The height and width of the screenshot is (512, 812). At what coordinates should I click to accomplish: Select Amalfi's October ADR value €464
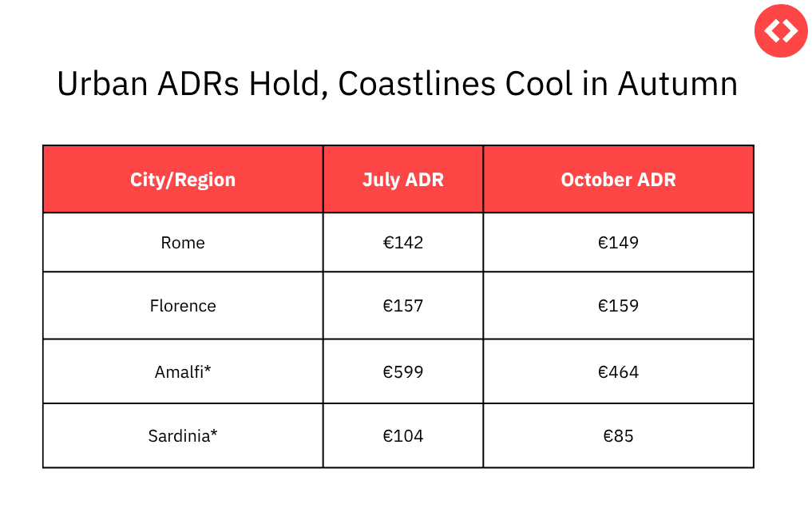click(618, 371)
